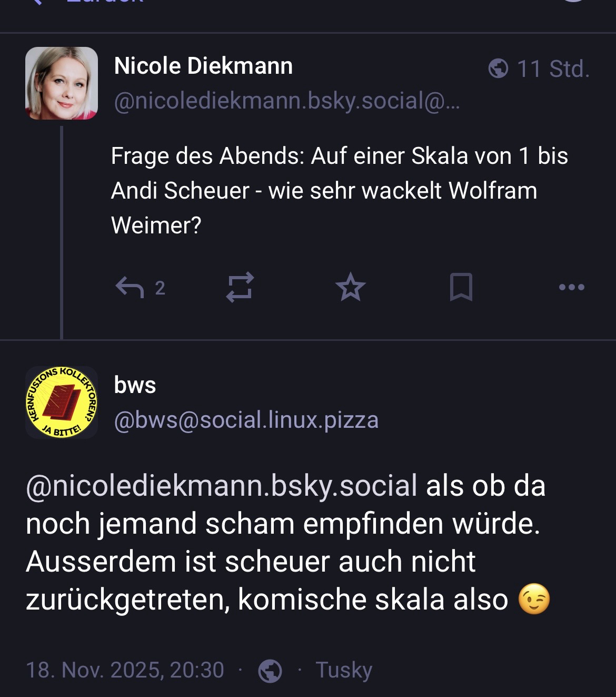Open Nicole Diekmann's profile picture
The width and height of the screenshot is (616, 697).
(62, 83)
